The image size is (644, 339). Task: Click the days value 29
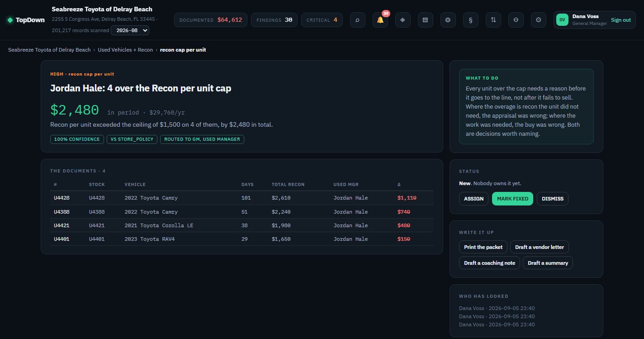click(x=244, y=239)
